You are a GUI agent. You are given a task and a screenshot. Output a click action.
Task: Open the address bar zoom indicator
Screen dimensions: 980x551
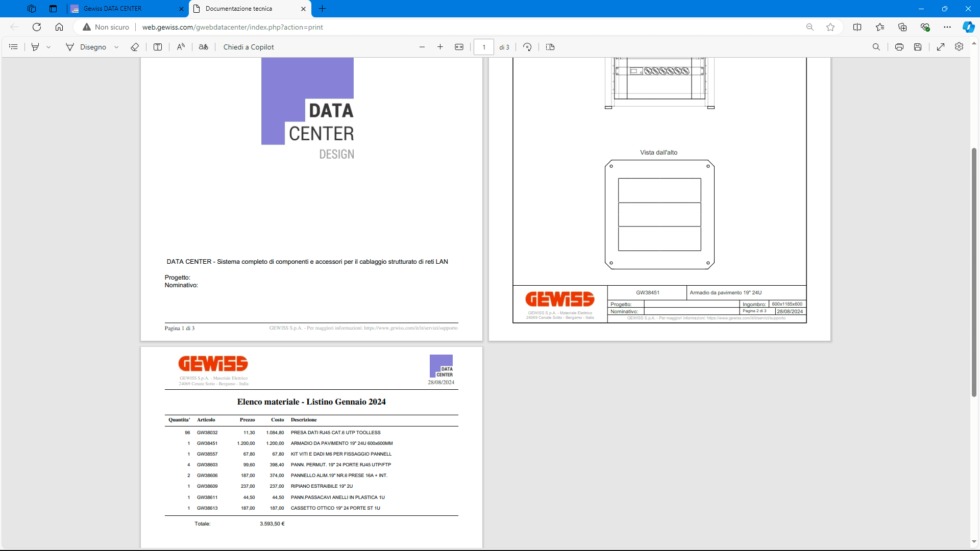click(x=810, y=27)
